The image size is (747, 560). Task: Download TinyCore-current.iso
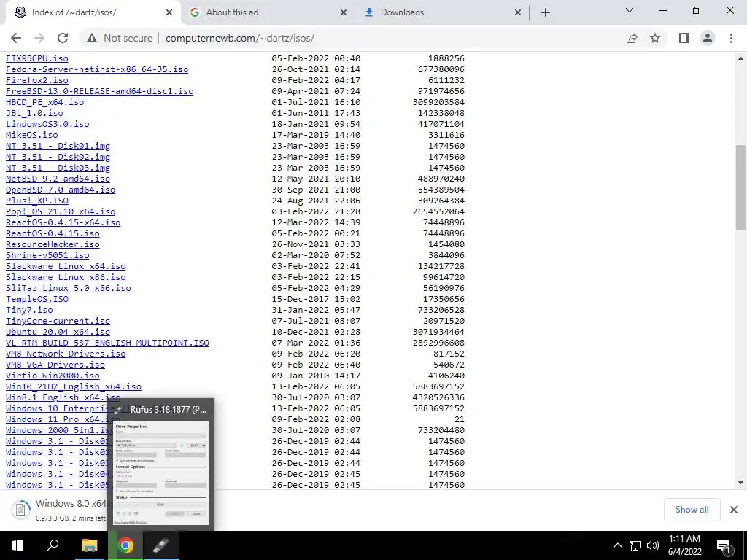pos(58,321)
